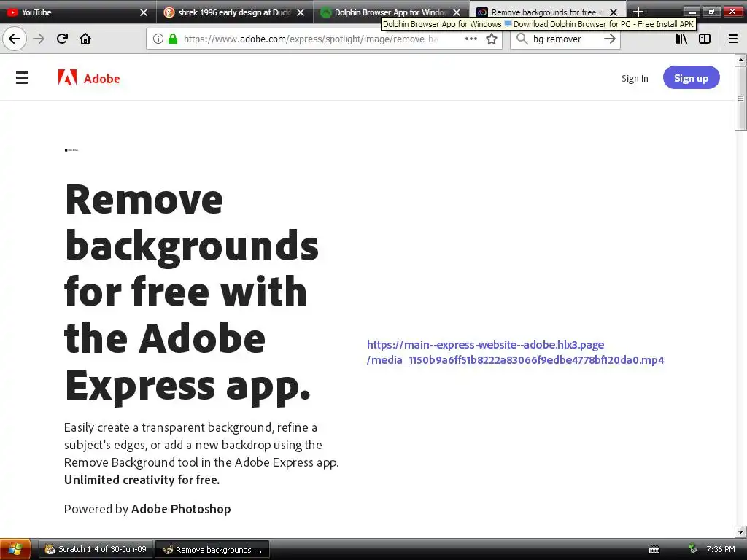Bookmark this page with the star
Image resolution: width=747 pixels, height=560 pixels.
pos(492,39)
